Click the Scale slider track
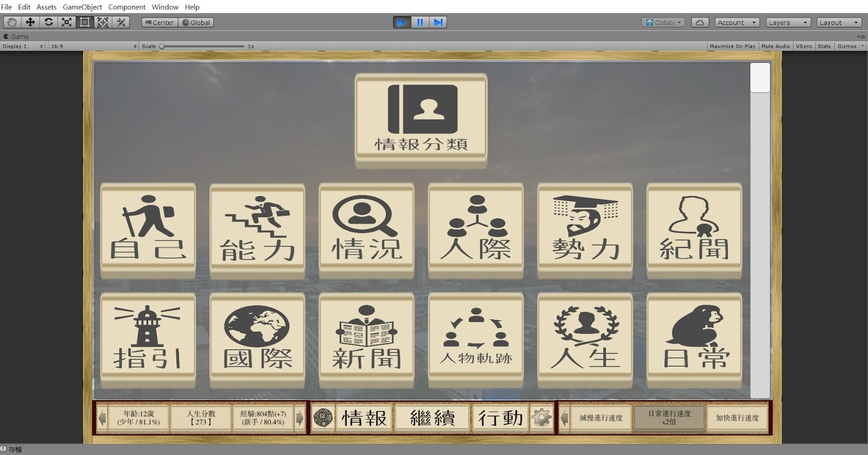This screenshot has width=868, height=455. coord(203,46)
